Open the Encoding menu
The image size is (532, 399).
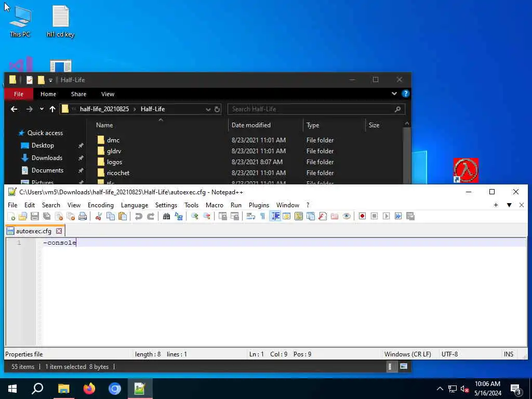(100, 205)
